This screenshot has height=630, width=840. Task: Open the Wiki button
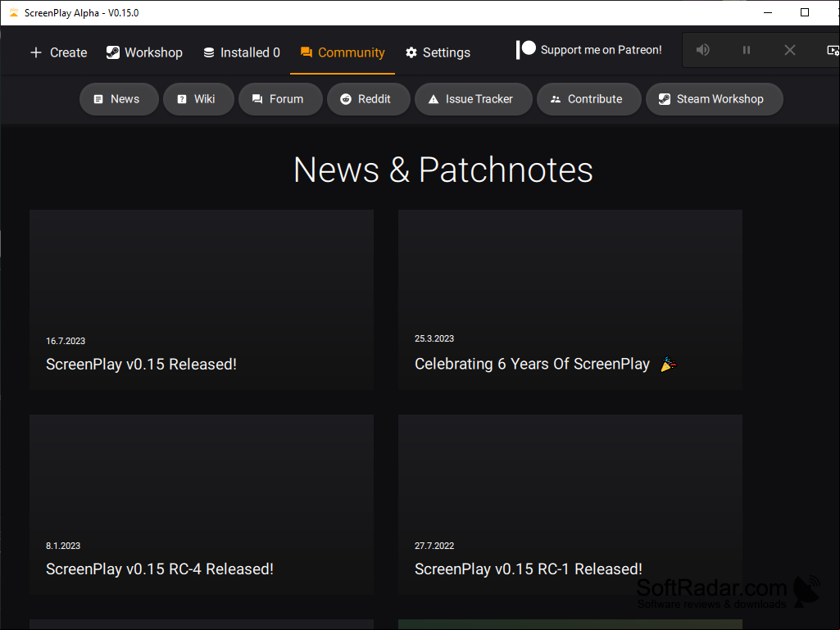(198, 99)
